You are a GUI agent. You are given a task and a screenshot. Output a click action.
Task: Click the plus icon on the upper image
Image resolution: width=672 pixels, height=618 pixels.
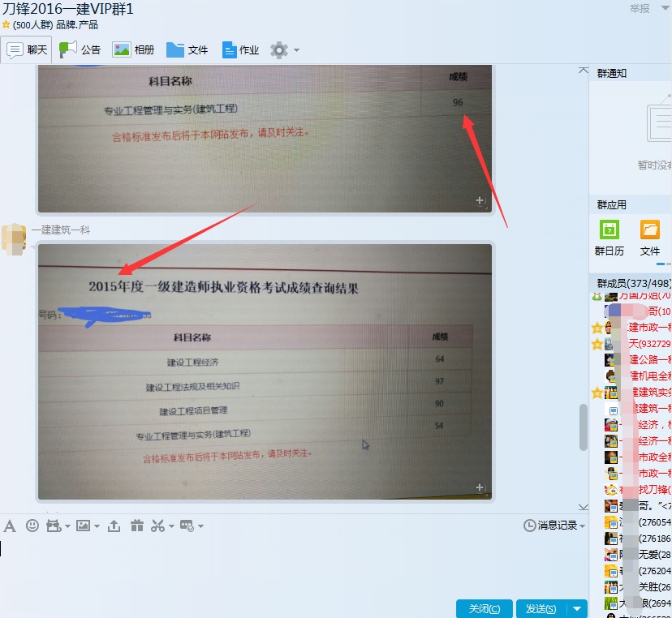pyautogui.click(x=480, y=200)
